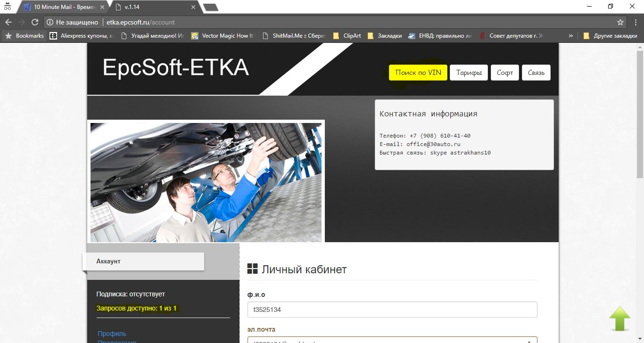Click 'Запросов доступно: 1 из 1' text
The height and width of the screenshot is (343, 644).
pyautogui.click(x=136, y=309)
